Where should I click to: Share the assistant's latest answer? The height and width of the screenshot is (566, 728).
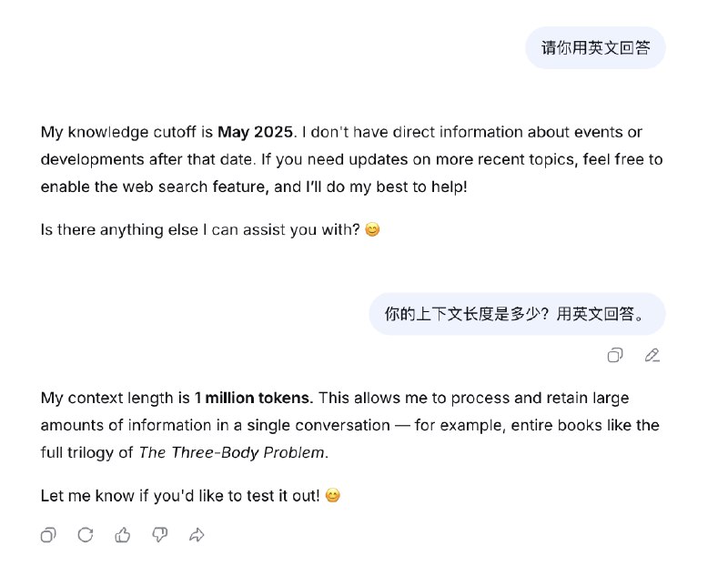(197, 535)
